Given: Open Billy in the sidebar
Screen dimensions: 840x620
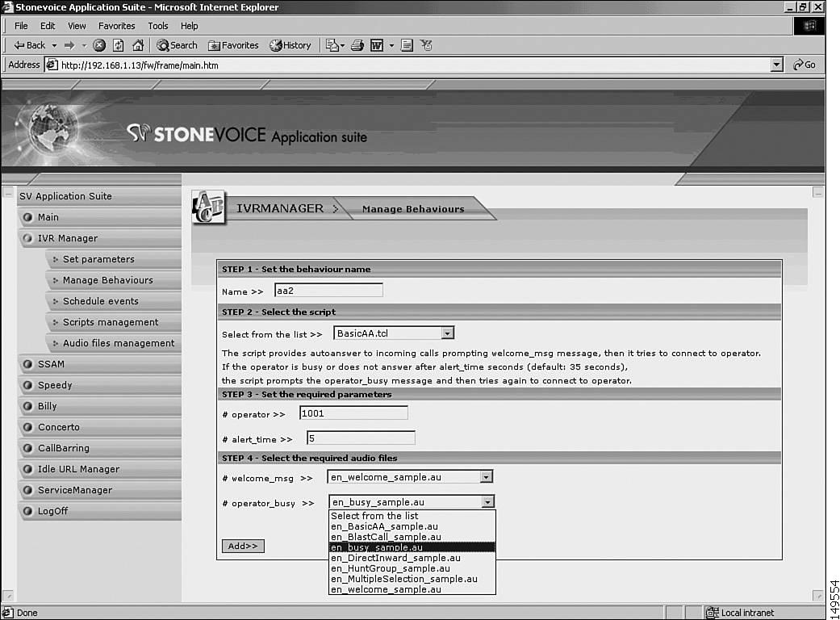Looking at the screenshot, I should click(99, 406).
